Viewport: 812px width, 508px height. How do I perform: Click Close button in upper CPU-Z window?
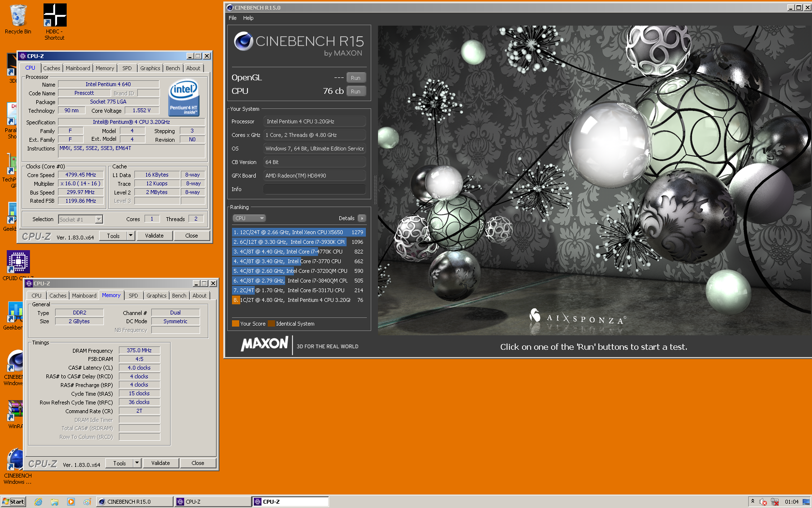(x=191, y=236)
